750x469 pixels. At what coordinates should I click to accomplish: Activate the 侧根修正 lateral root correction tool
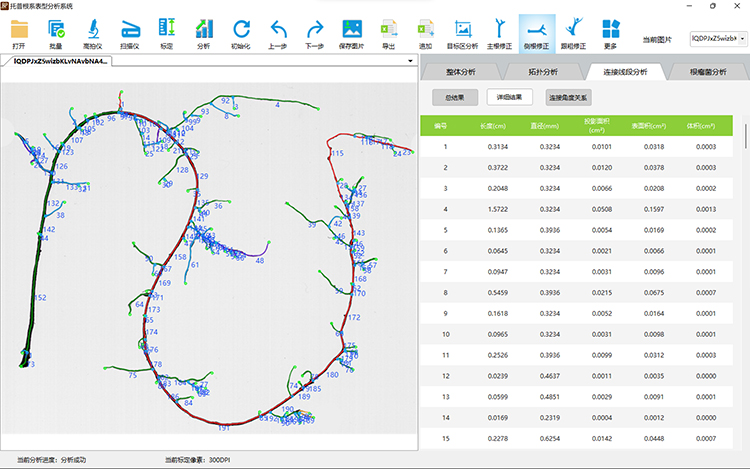pyautogui.click(x=538, y=32)
